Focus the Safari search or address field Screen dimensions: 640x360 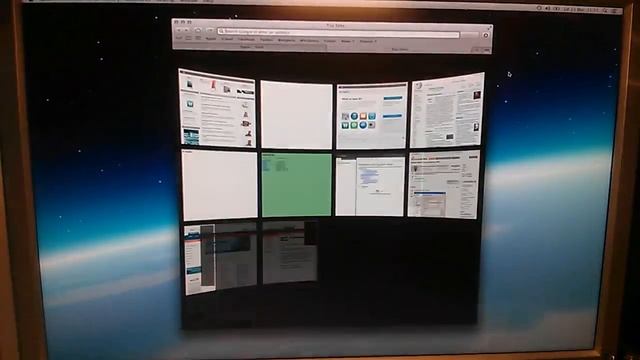click(x=338, y=33)
